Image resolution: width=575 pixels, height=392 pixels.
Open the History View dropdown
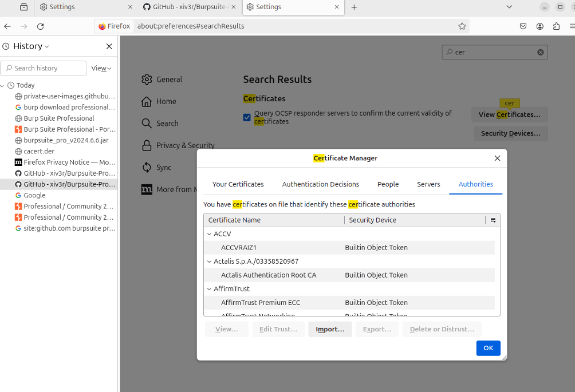[101, 68]
